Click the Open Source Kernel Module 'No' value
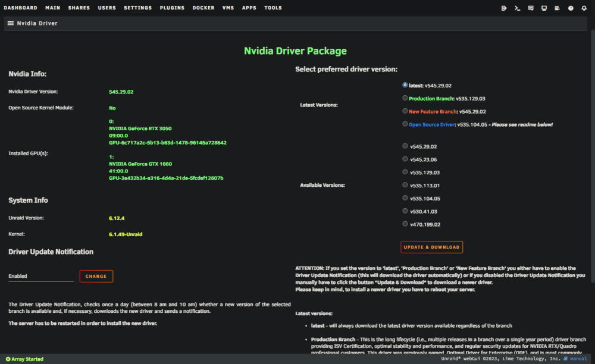595x364 pixels. click(112, 108)
